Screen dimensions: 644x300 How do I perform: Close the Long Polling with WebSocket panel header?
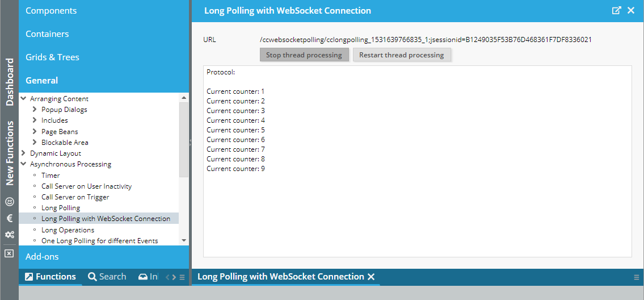click(631, 11)
